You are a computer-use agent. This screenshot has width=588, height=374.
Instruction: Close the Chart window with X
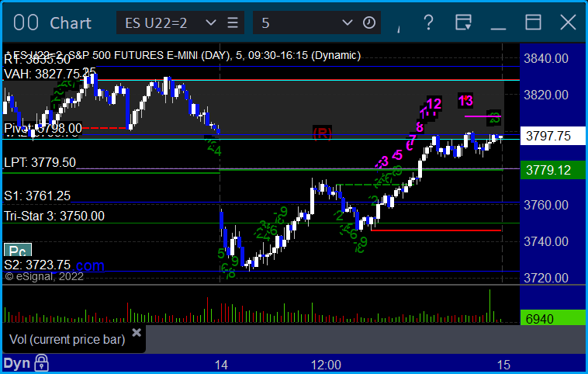pyautogui.click(x=568, y=23)
